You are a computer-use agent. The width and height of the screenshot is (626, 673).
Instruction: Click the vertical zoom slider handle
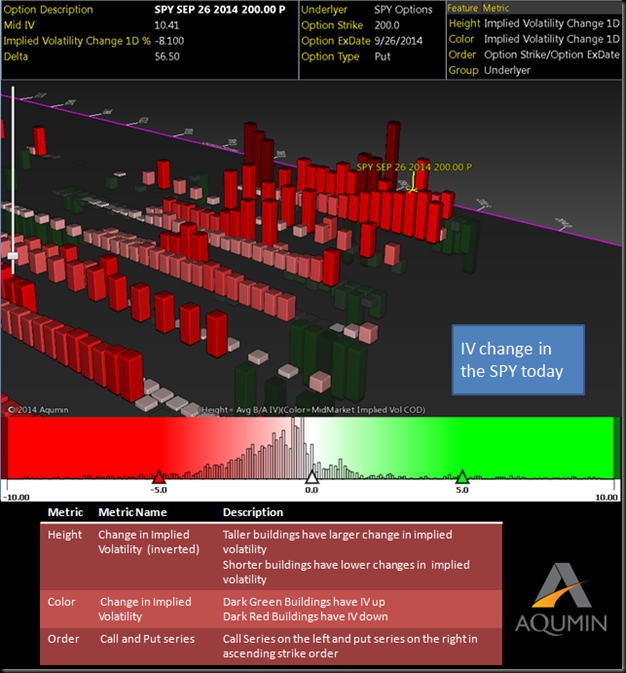[13, 256]
